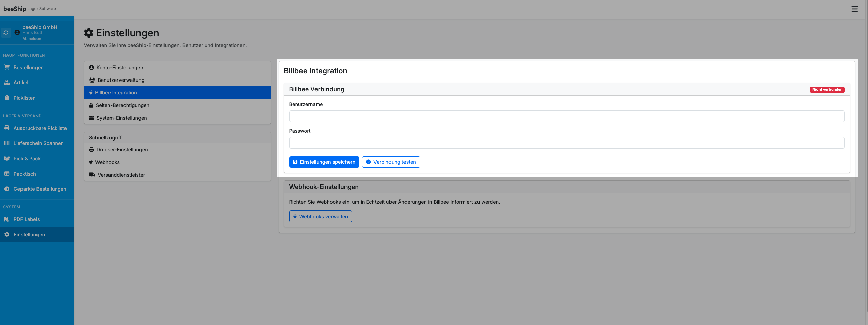Click the Schnellzugriff list header
Viewport: 868px width, 325px height.
[x=177, y=138]
